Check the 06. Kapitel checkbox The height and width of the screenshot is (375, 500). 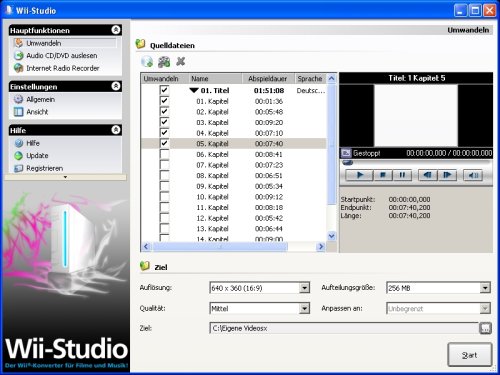click(164, 154)
